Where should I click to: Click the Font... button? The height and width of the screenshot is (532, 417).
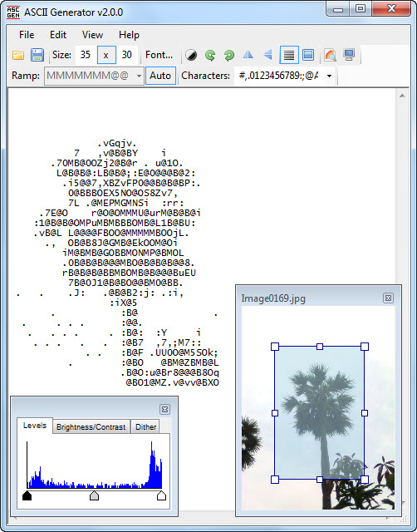click(159, 55)
